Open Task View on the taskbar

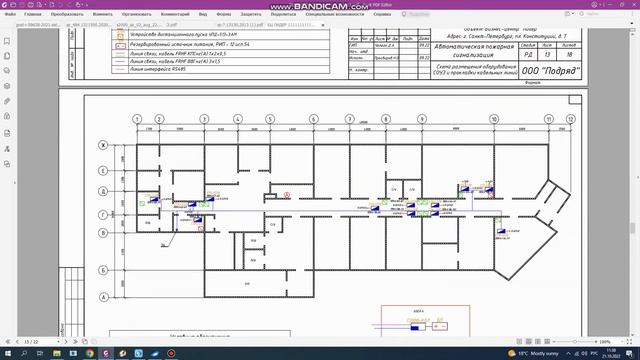(x=40, y=353)
